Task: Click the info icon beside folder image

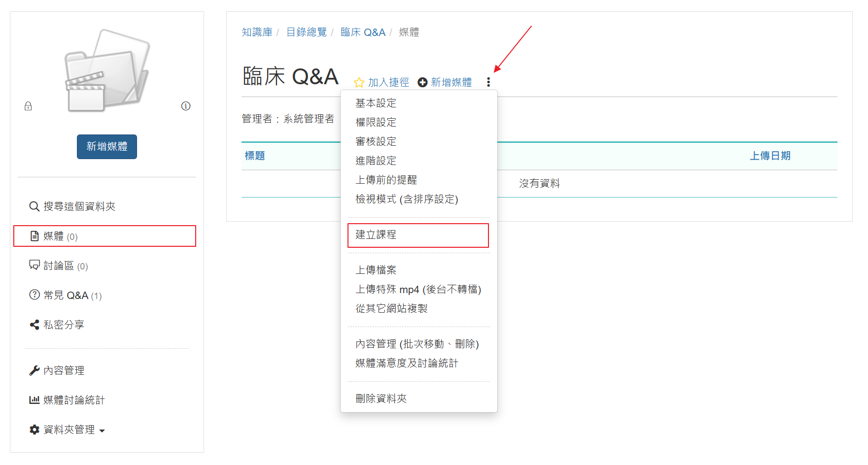Action: point(186,106)
